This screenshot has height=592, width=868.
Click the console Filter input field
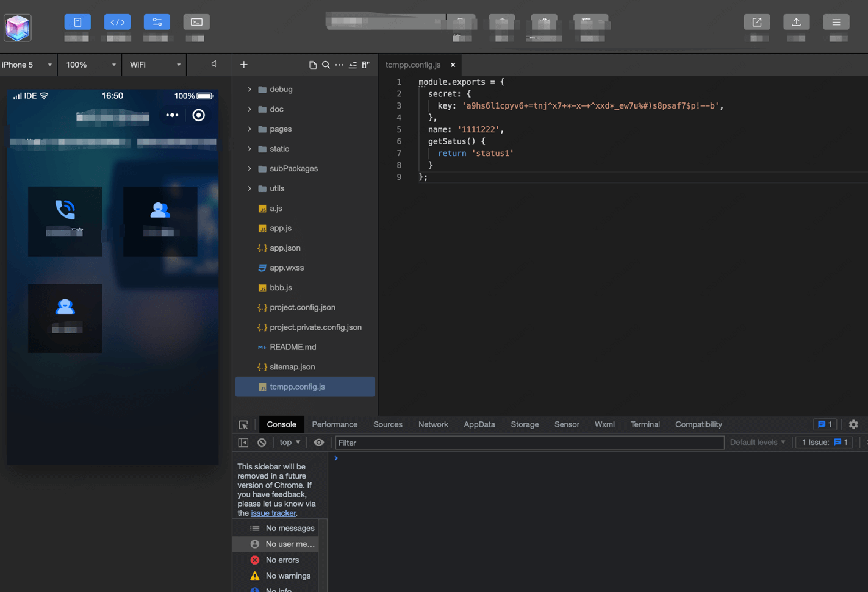(529, 443)
